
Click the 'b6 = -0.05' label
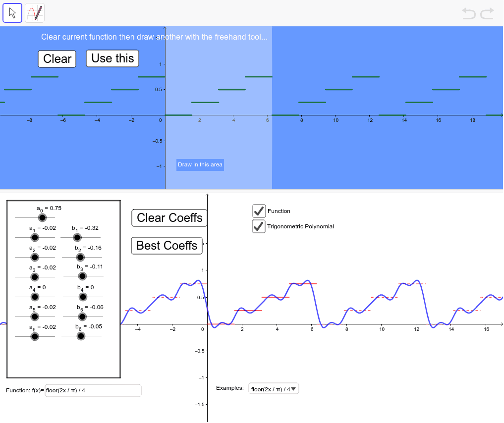89,327
